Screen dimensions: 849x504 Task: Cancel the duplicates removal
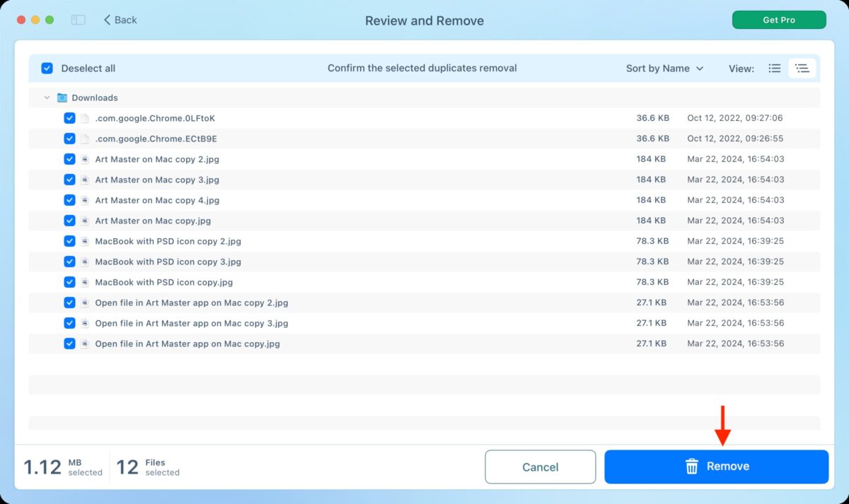coord(541,467)
